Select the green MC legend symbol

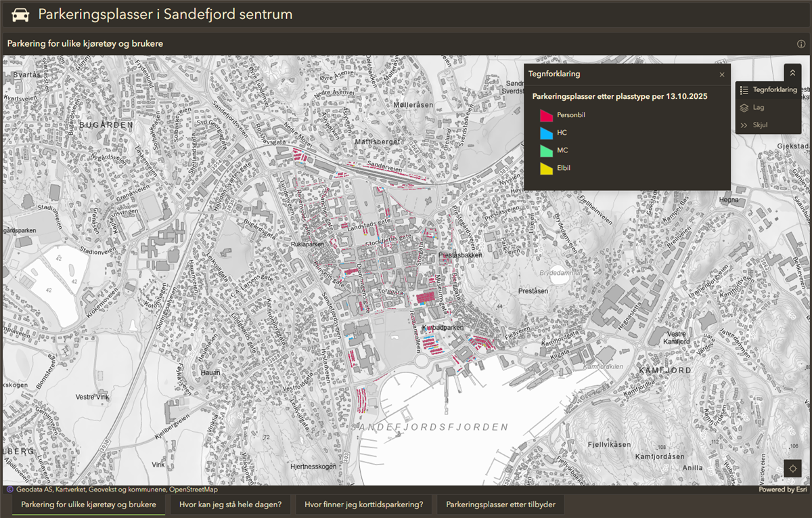[x=546, y=150]
